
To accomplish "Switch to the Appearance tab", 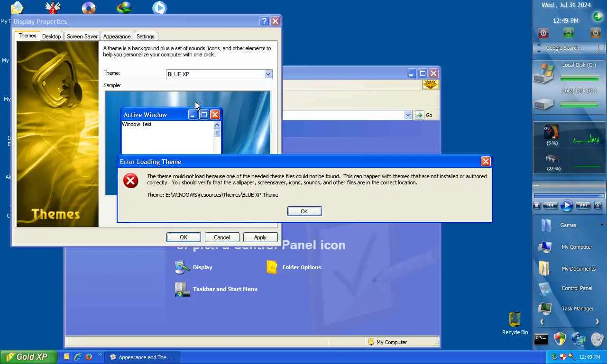I will [117, 36].
